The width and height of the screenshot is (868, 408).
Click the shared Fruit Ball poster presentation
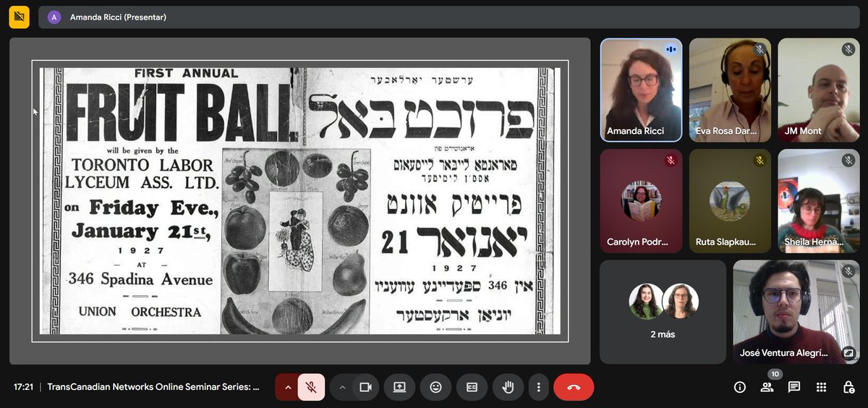[x=300, y=201]
